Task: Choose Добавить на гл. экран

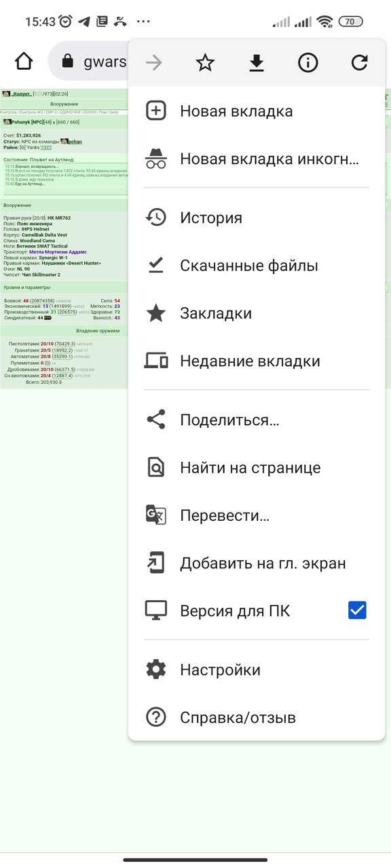Action: (x=257, y=563)
